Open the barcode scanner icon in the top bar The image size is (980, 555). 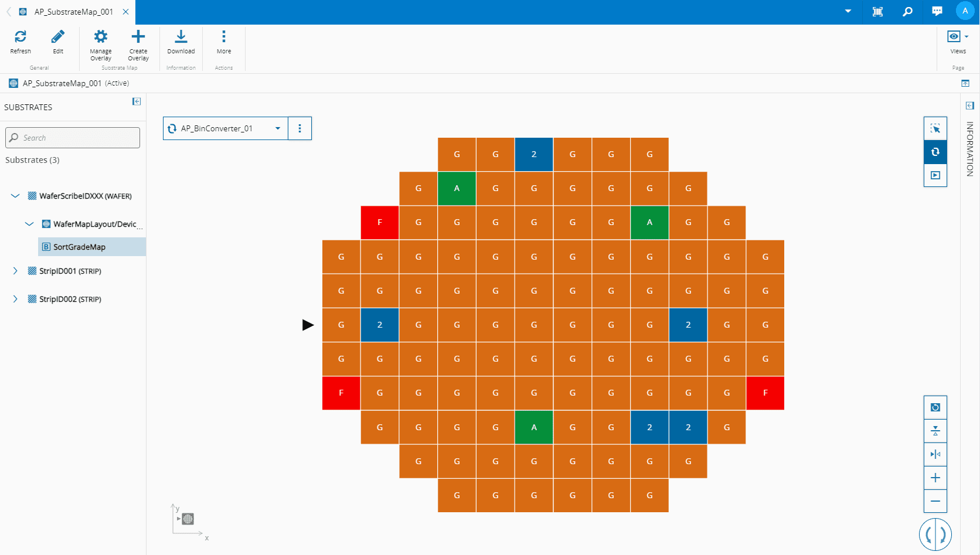[877, 12]
